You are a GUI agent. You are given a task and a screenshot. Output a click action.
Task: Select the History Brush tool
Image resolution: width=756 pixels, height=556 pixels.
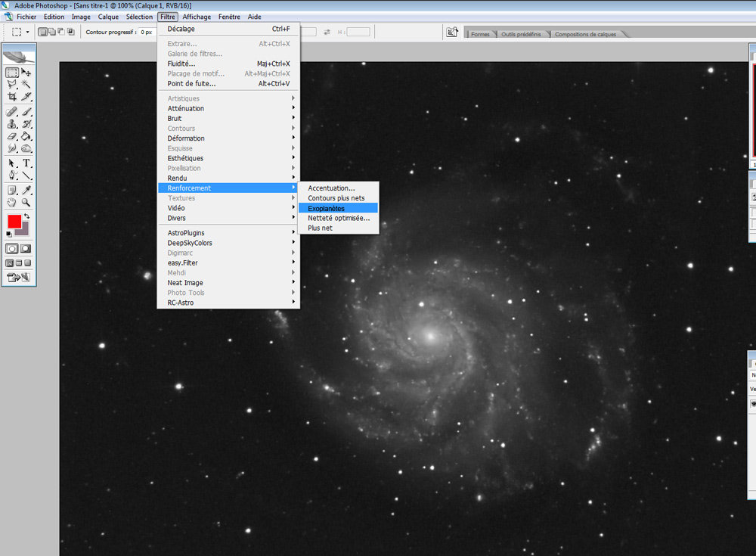26,124
